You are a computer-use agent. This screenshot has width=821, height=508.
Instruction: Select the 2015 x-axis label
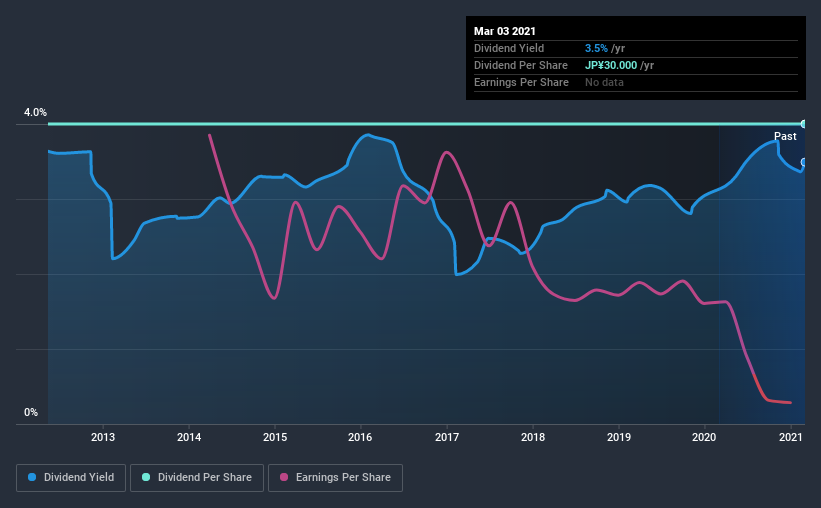pyautogui.click(x=275, y=437)
